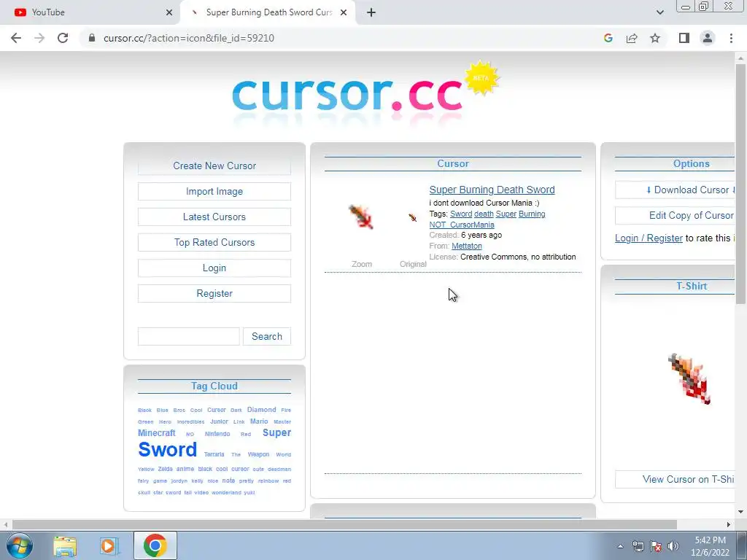Show hidden system tray icons
The image size is (747, 560).
point(620,547)
